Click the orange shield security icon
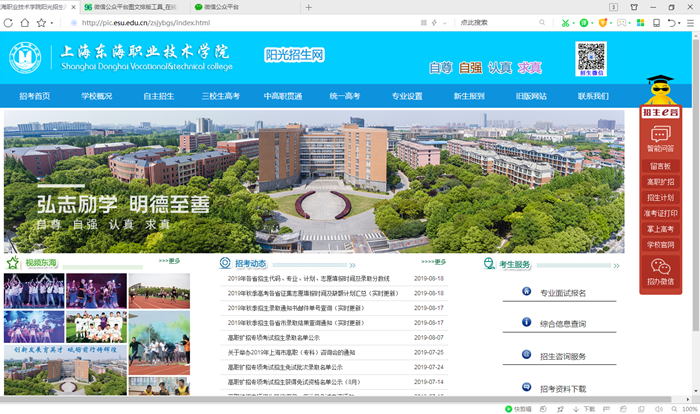 [x=602, y=23]
